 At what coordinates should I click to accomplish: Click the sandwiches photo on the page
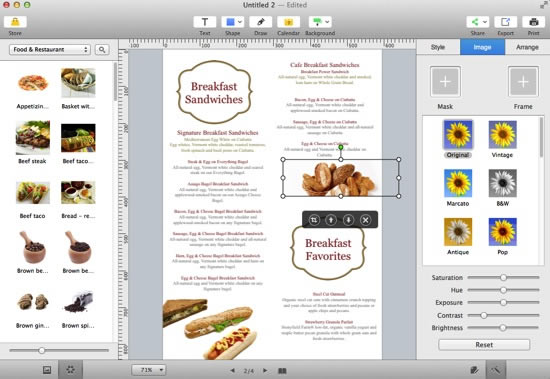click(x=210, y=328)
